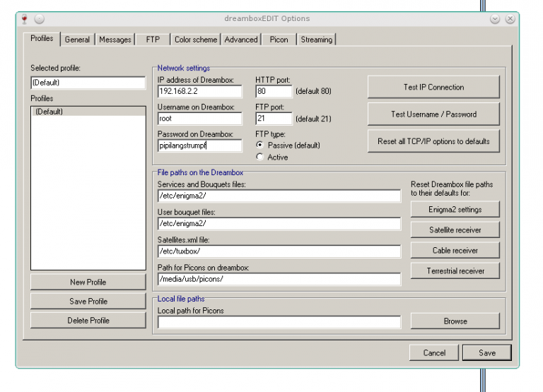Open the Picon tab
The width and height of the screenshot is (543, 392).
(x=279, y=40)
